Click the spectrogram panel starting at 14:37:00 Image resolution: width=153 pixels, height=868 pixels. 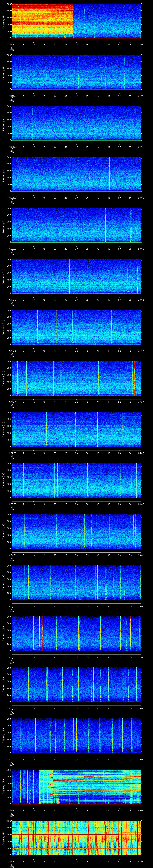point(76,685)
